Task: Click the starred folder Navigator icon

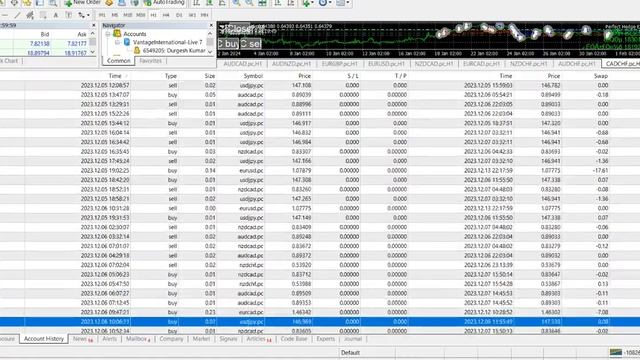Action: pos(27,2)
